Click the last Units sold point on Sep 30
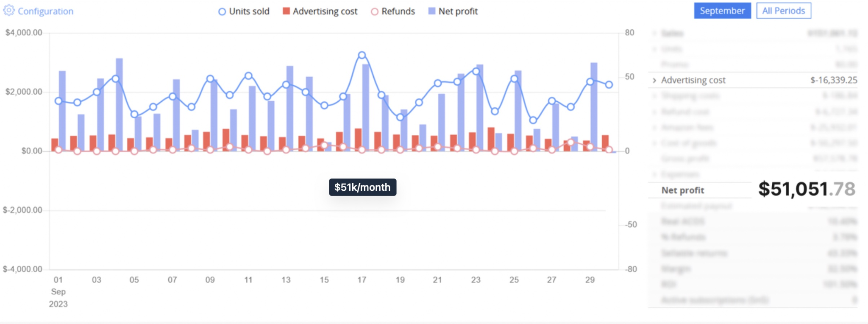The height and width of the screenshot is (324, 868). [x=609, y=85]
